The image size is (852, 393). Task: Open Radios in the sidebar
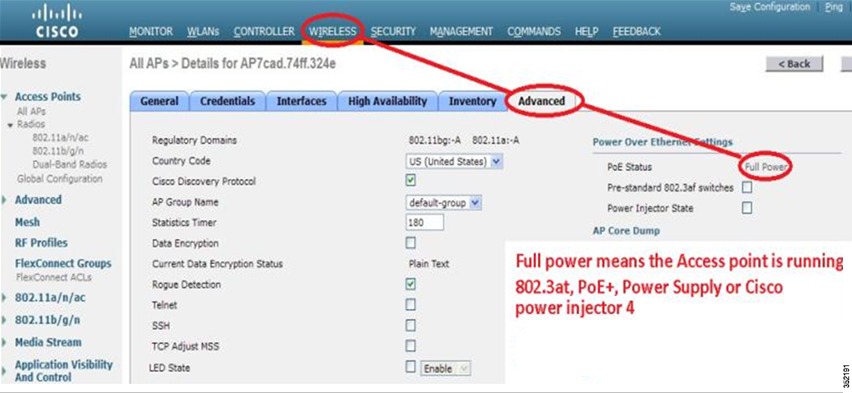[30, 124]
